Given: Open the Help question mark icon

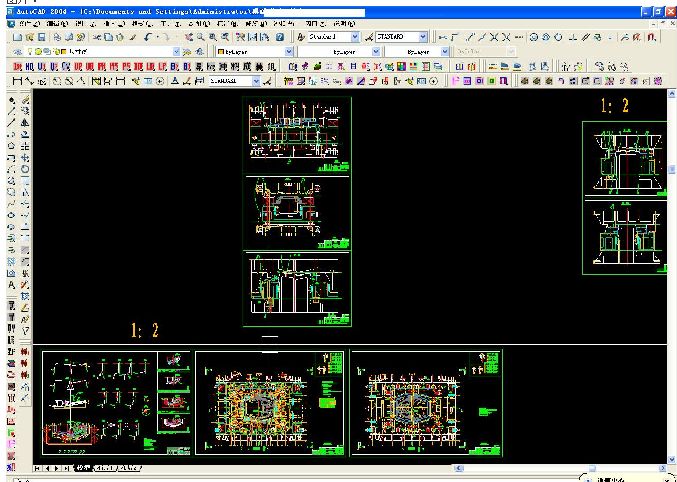Looking at the screenshot, I should coord(280,38).
